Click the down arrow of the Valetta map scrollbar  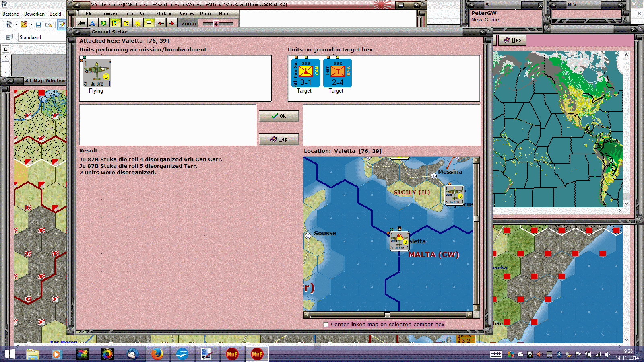476,308
